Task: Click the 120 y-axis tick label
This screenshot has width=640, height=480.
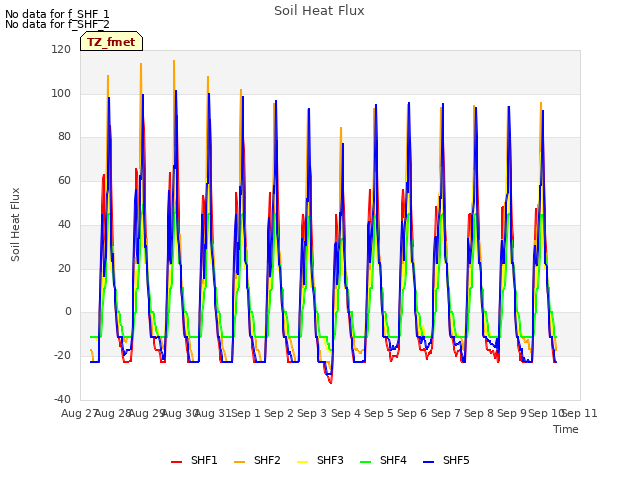Action: tap(61, 49)
